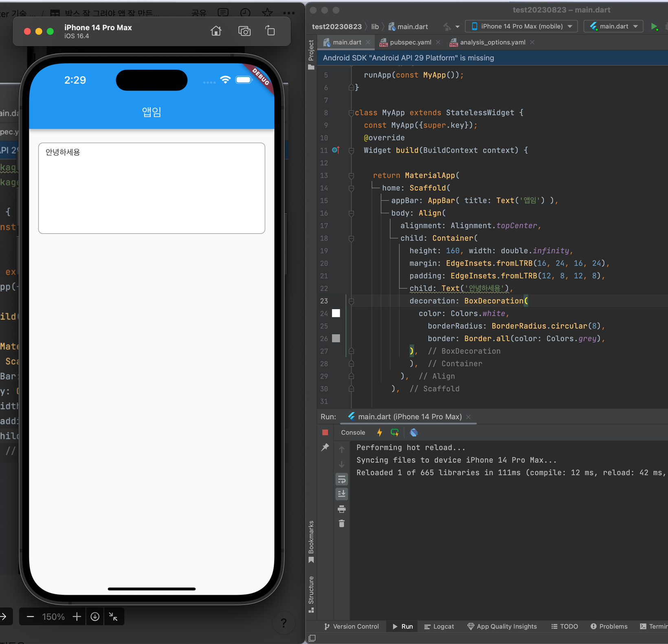Open App Quality Insights panel

tap(502, 626)
